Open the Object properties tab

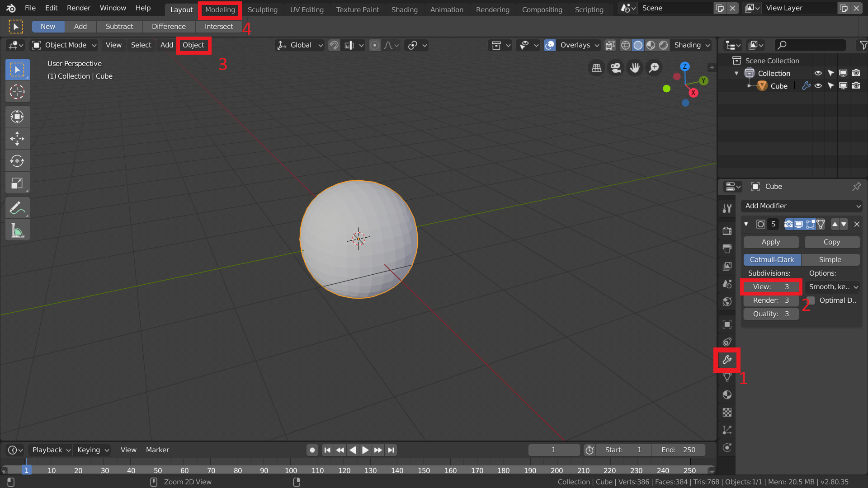click(x=727, y=324)
